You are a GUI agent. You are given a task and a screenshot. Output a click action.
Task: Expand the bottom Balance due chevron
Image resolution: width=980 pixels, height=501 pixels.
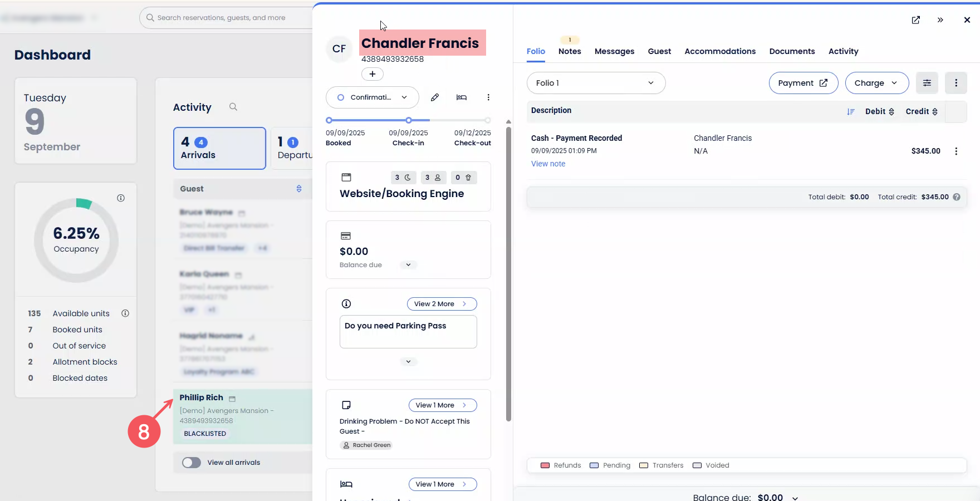click(x=795, y=498)
